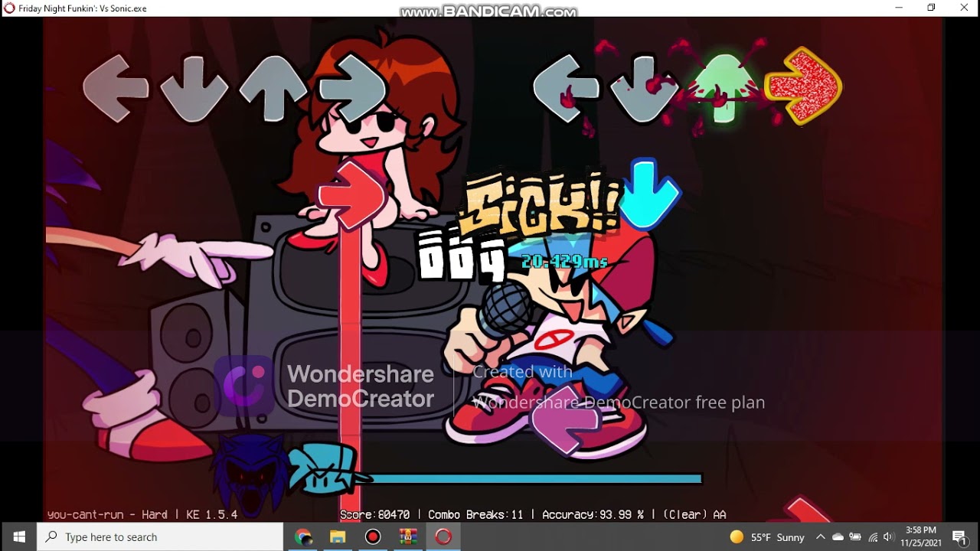Click the OneDrive cloud tray icon
Image resolution: width=980 pixels, height=551 pixels.
coord(838,537)
